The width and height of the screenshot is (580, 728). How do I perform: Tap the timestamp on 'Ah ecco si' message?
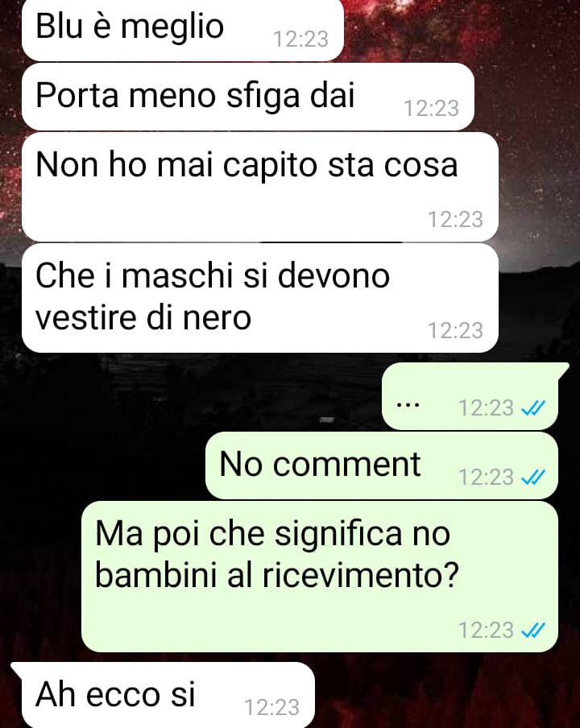[271, 708]
